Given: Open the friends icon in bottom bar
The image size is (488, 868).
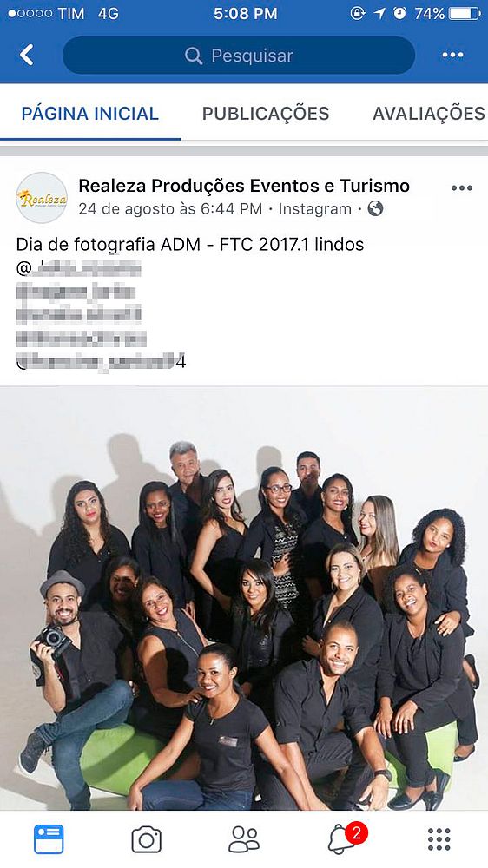Looking at the screenshot, I should tap(244, 839).
